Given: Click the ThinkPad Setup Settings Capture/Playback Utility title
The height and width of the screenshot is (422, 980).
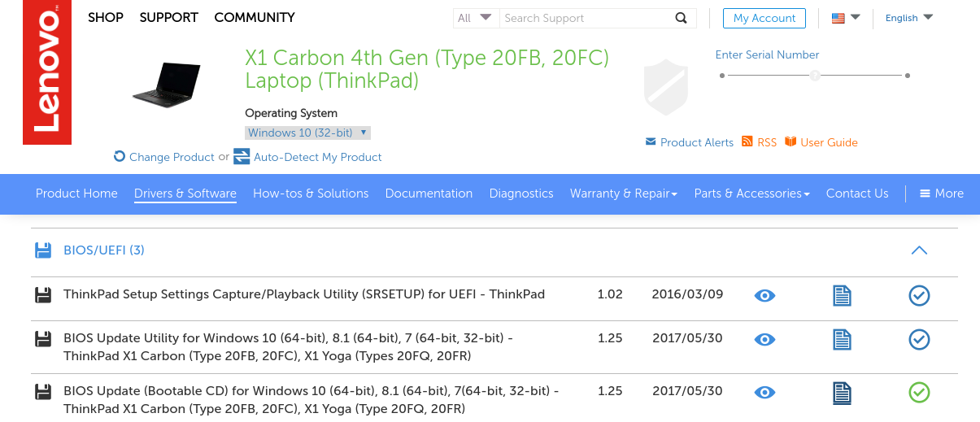Looking at the screenshot, I should (304, 294).
